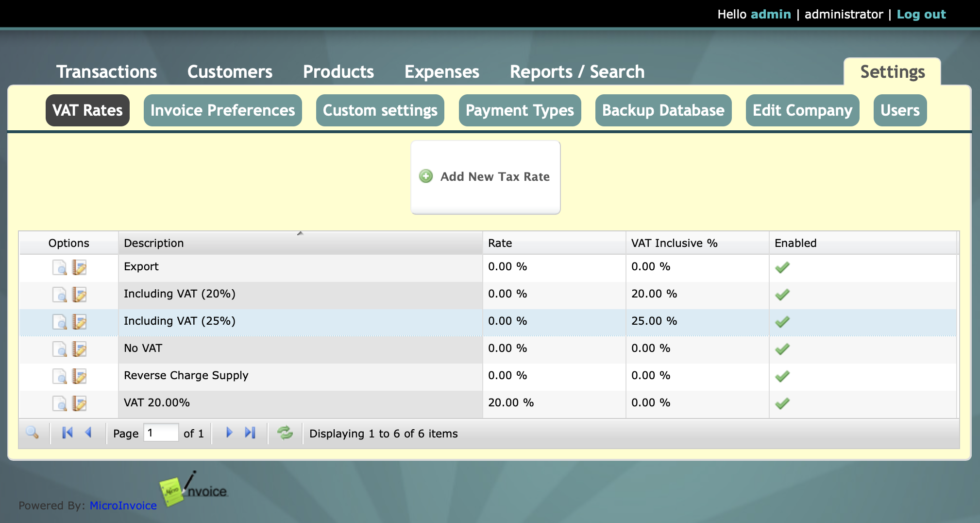The width and height of the screenshot is (980, 523).
Task: Click enabled checkmark for Export row
Action: (x=782, y=267)
